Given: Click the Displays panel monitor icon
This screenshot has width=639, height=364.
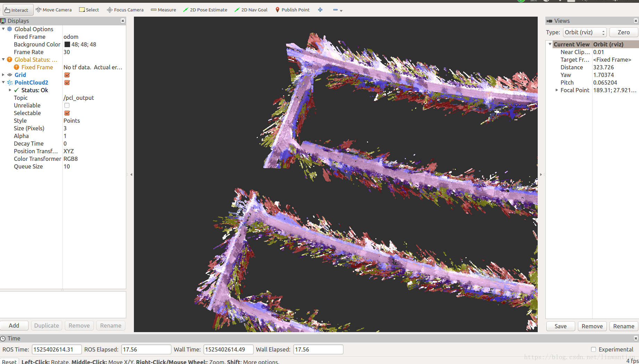Looking at the screenshot, I should pyautogui.click(x=3, y=21).
